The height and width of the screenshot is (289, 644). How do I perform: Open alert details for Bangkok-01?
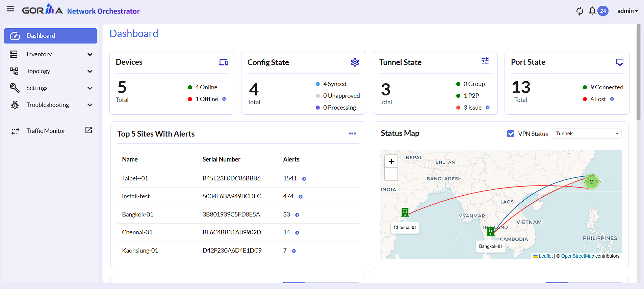click(297, 215)
